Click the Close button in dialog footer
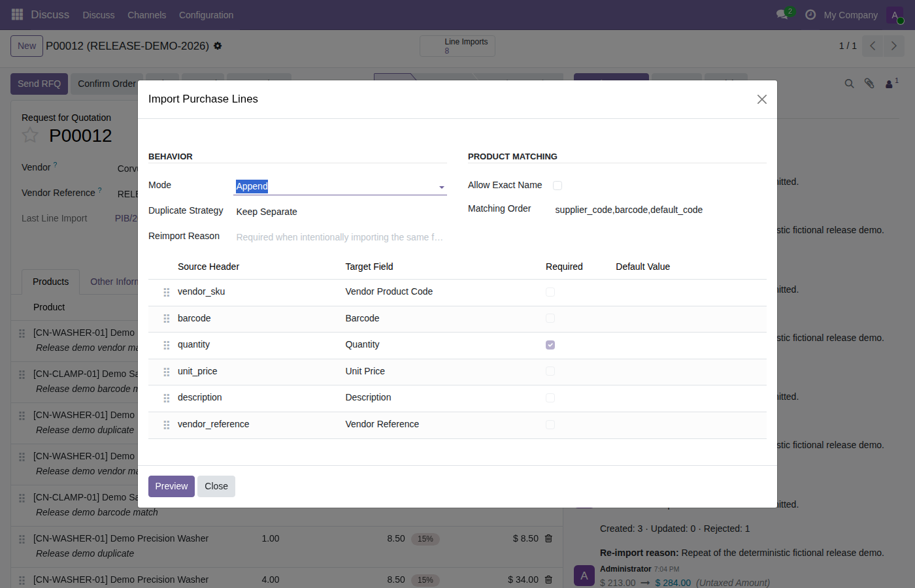This screenshot has height=588, width=915. pyautogui.click(x=216, y=486)
